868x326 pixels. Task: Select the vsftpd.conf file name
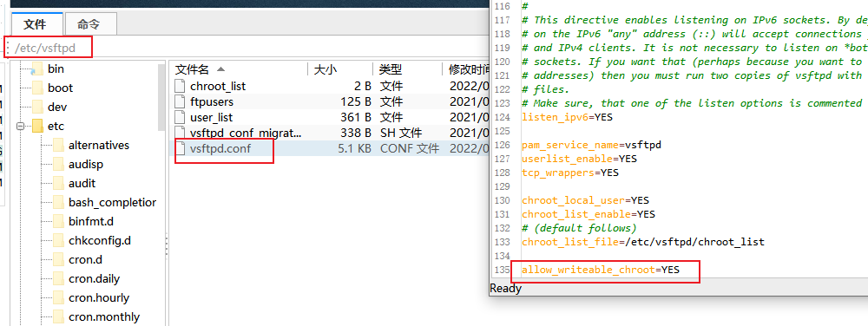[x=220, y=148]
